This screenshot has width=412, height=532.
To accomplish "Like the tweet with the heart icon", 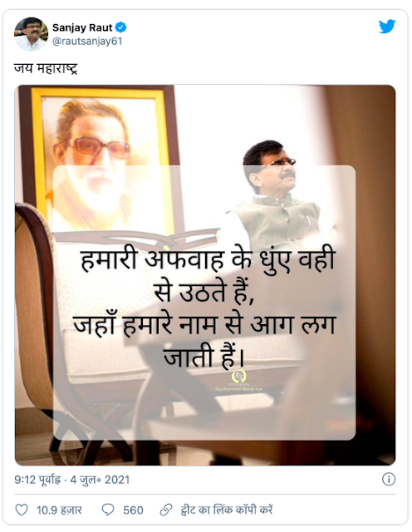I will [x=22, y=510].
